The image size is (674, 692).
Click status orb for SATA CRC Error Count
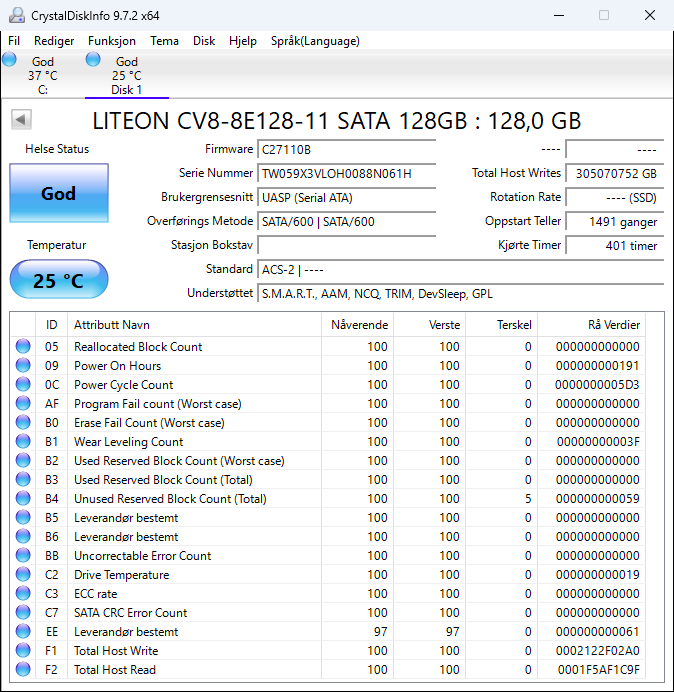(23, 612)
